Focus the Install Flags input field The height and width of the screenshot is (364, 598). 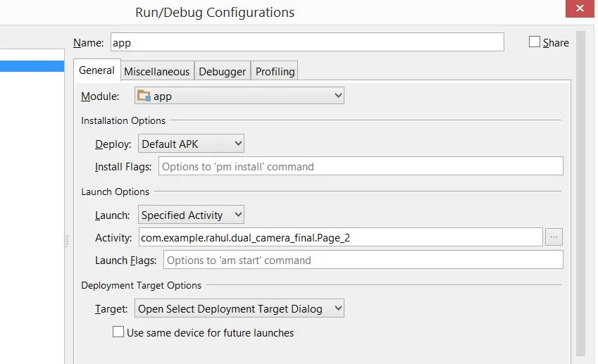[x=361, y=166]
